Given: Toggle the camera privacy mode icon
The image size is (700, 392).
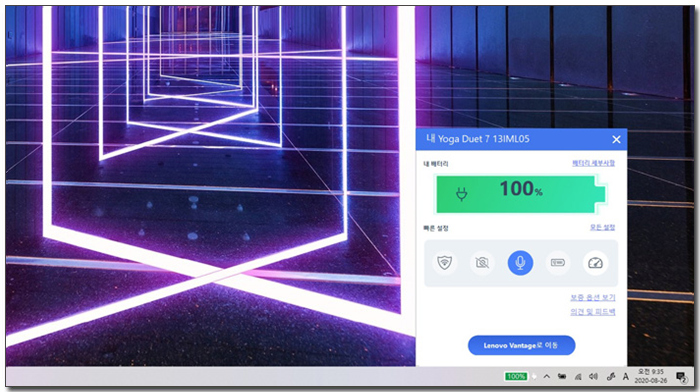Looking at the screenshot, I should coord(482,263).
